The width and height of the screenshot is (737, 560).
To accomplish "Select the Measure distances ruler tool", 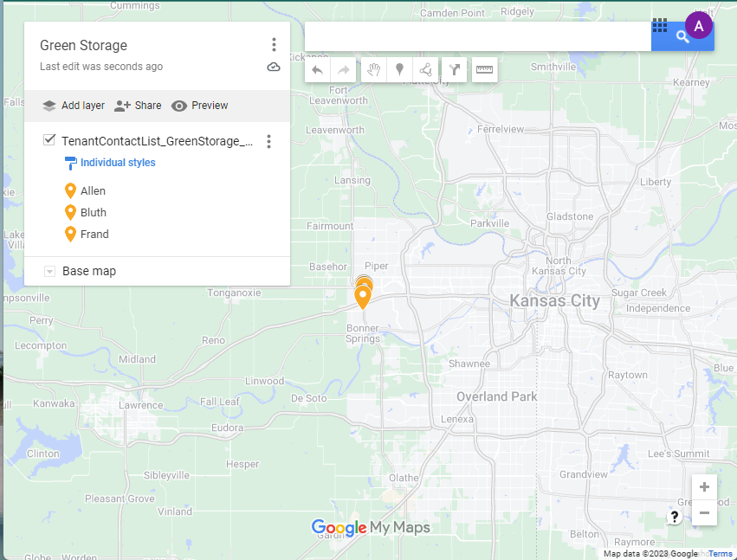I will click(x=485, y=70).
